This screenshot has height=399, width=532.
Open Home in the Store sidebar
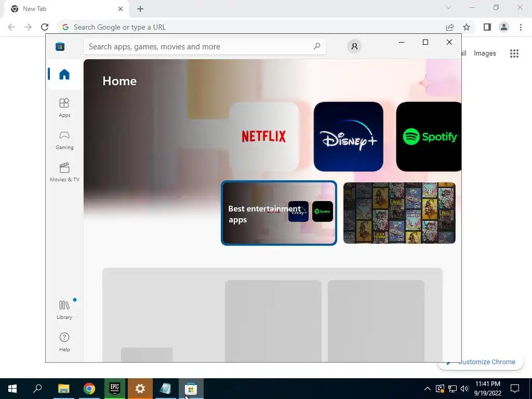click(x=64, y=74)
